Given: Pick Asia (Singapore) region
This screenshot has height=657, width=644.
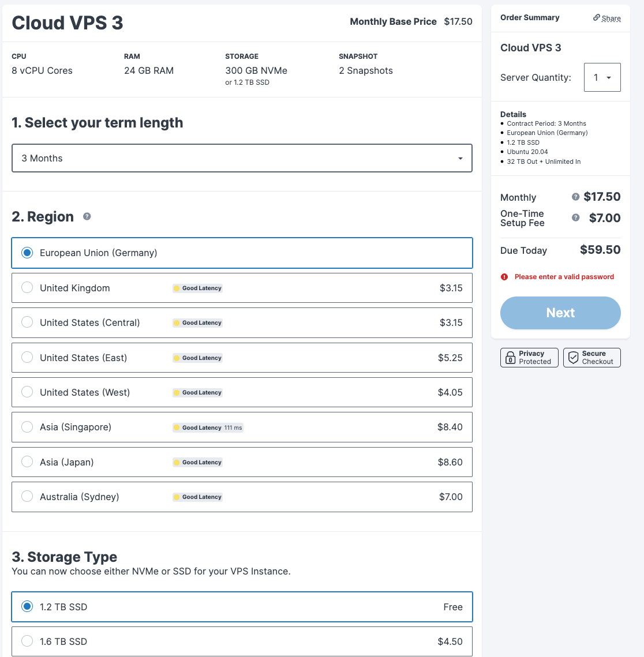Looking at the screenshot, I should coord(242,427).
